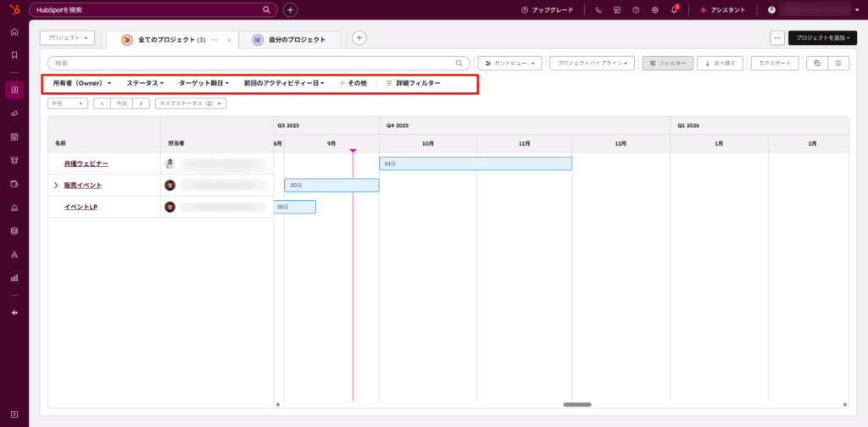Click the magnifier icon in HubSpot search
The image size is (868, 427).
266,10
